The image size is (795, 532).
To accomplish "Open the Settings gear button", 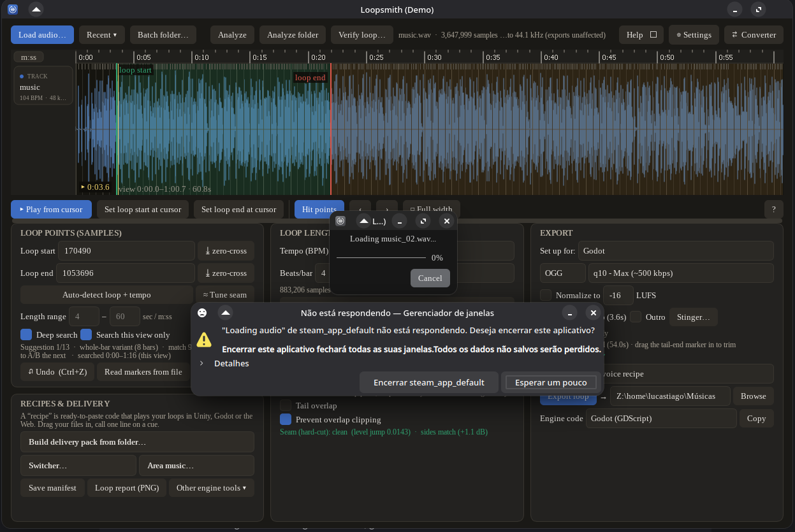I will pyautogui.click(x=694, y=35).
